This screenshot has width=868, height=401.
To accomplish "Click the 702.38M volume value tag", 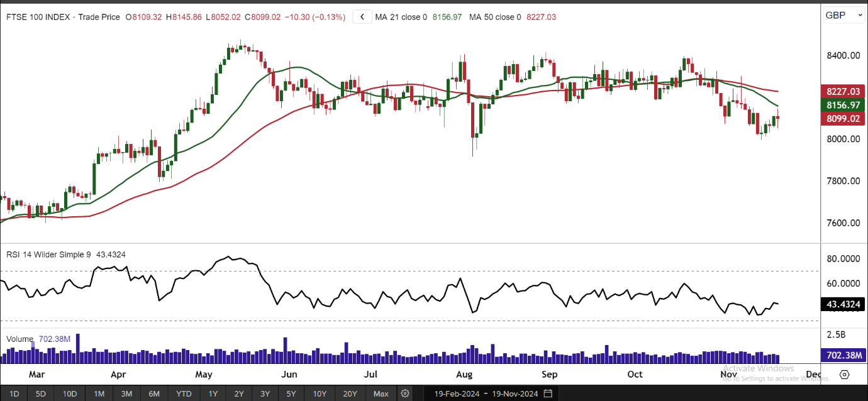I will pyautogui.click(x=843, y=356).
